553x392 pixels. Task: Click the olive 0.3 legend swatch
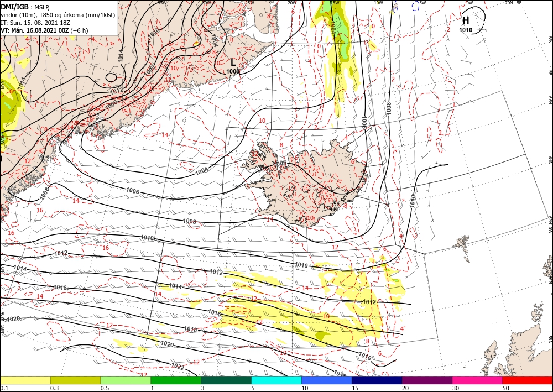click(x=75, y=380)
